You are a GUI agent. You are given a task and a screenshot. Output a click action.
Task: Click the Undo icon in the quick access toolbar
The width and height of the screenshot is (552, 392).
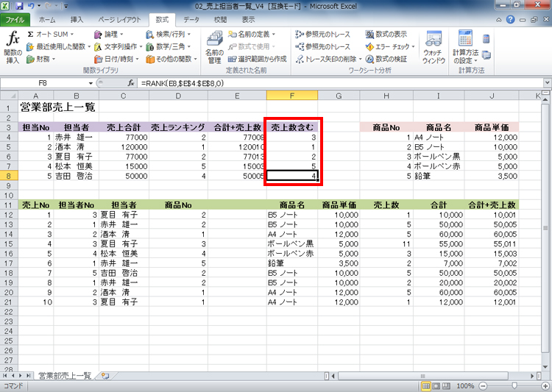(x=31, y=6)
